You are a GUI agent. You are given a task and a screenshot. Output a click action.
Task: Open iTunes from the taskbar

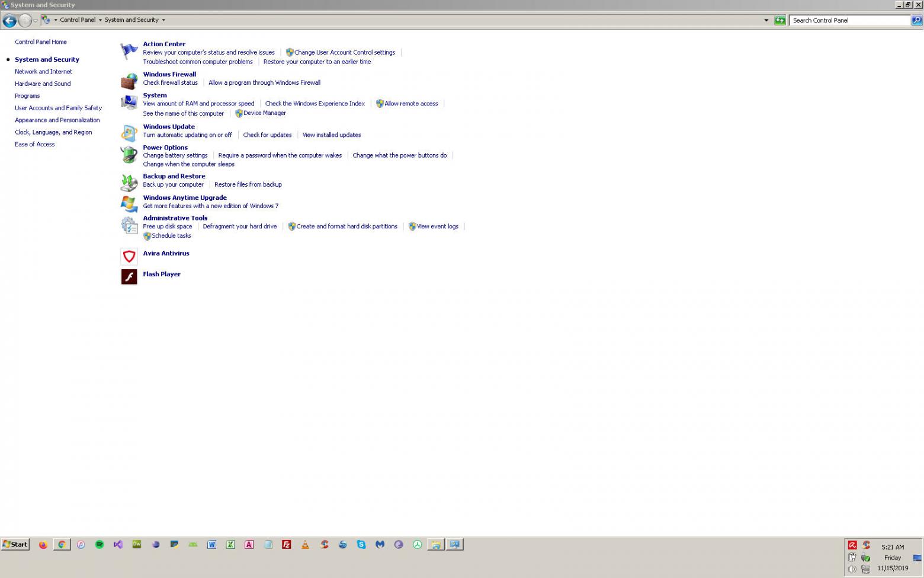click(x=81, y=544)
